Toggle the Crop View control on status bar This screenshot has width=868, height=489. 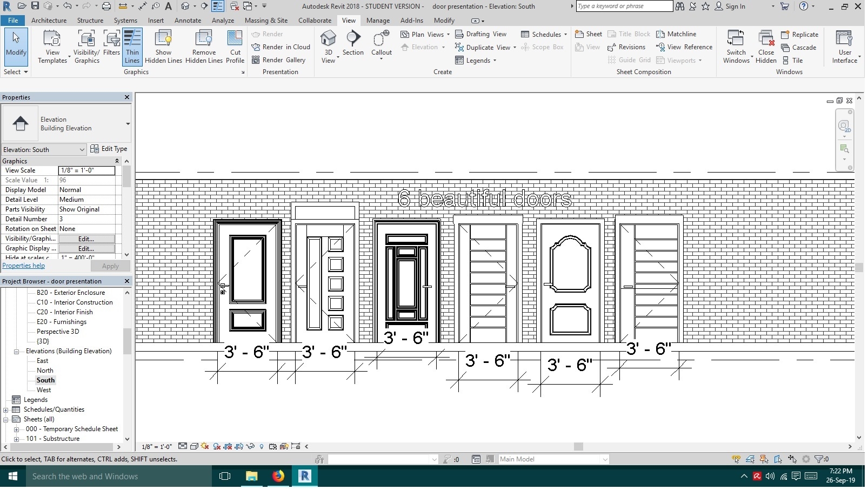click(x=228, y=447)
